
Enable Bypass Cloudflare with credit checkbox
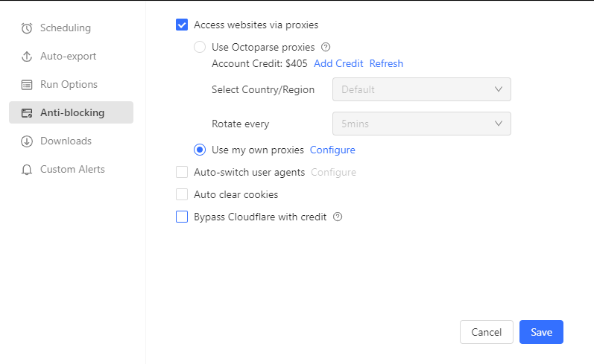[182, 217]
